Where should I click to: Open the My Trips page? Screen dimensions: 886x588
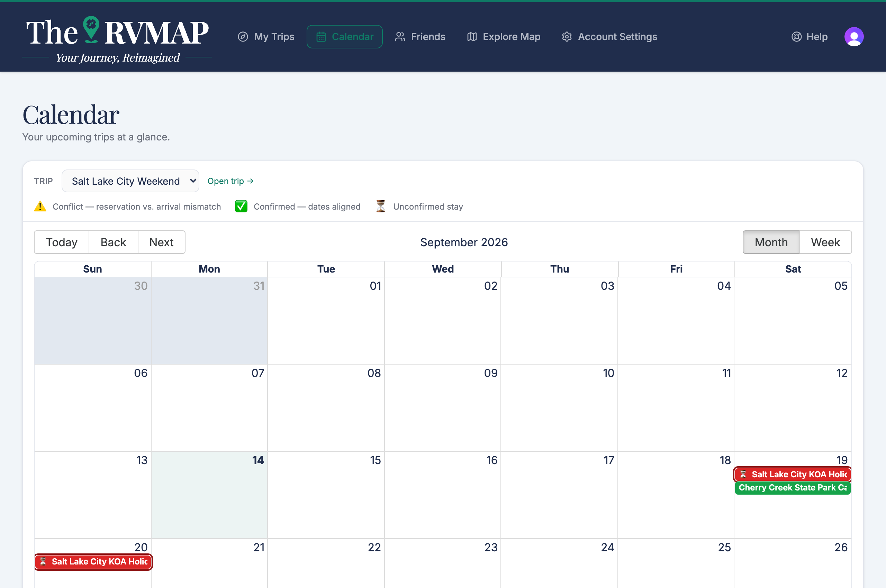(266, 37)
